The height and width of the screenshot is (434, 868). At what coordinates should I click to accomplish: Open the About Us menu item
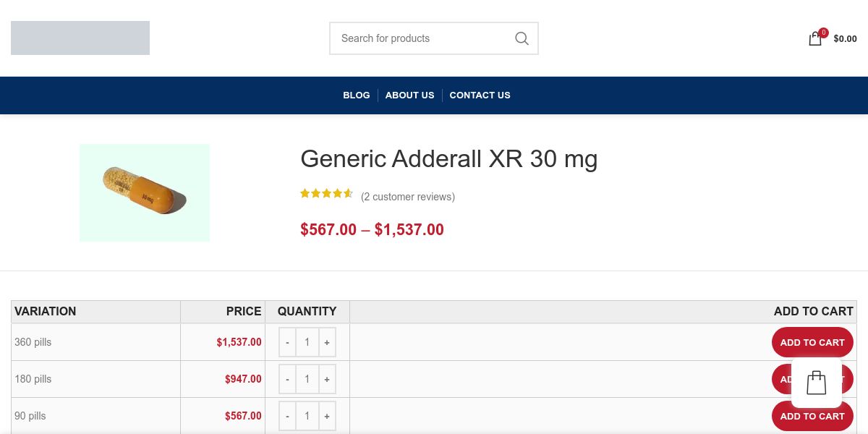coord(409,95)
